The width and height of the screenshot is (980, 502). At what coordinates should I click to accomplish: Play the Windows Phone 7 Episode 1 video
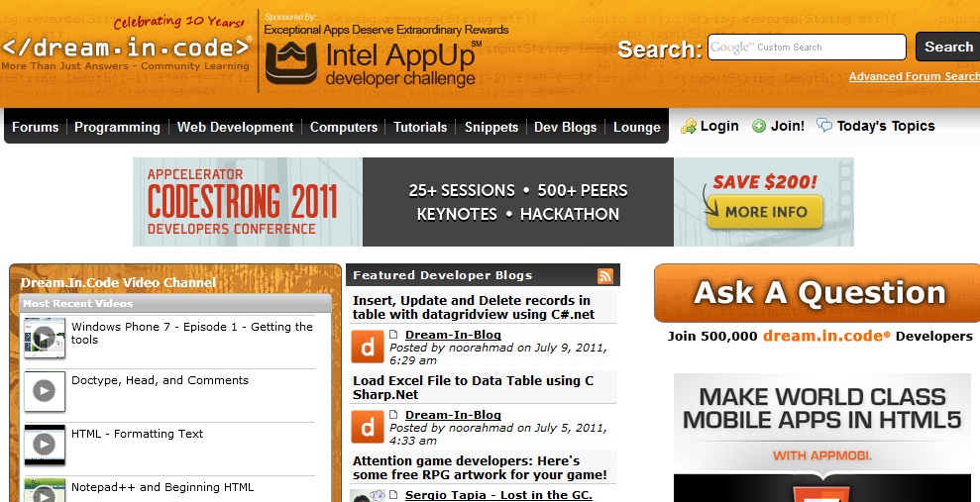[45, 338]
